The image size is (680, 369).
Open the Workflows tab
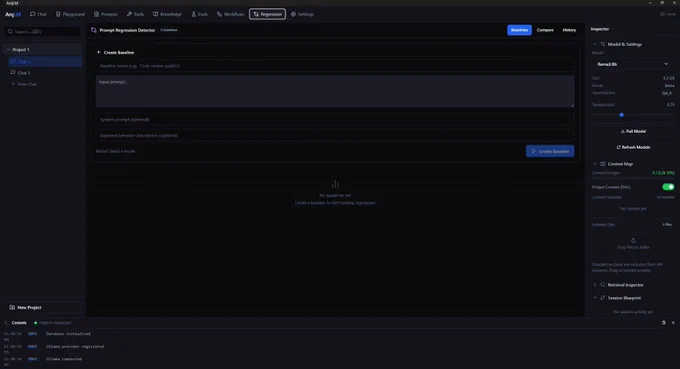click(231, 14)
